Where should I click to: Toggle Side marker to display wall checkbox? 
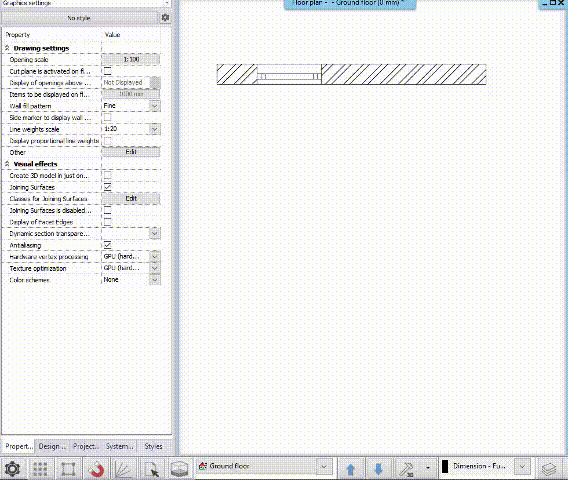click(108, 117)
